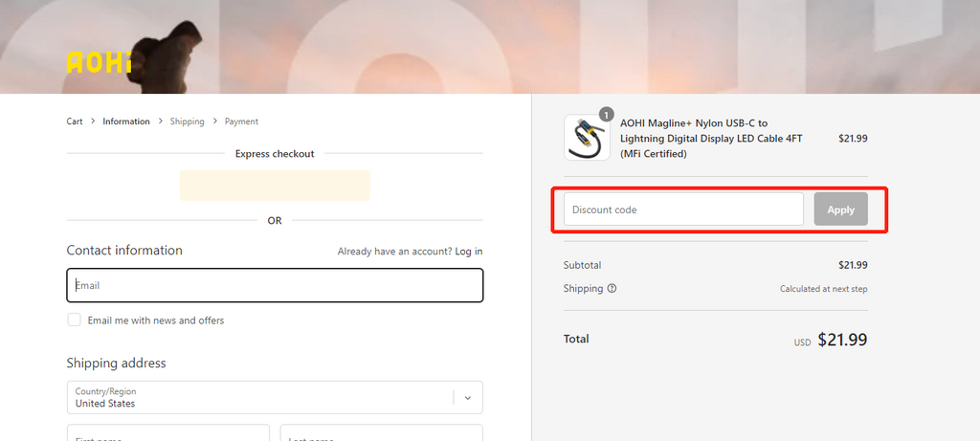980x441 pixels.
Task: Click the AOHI logo
Action: 99,62
